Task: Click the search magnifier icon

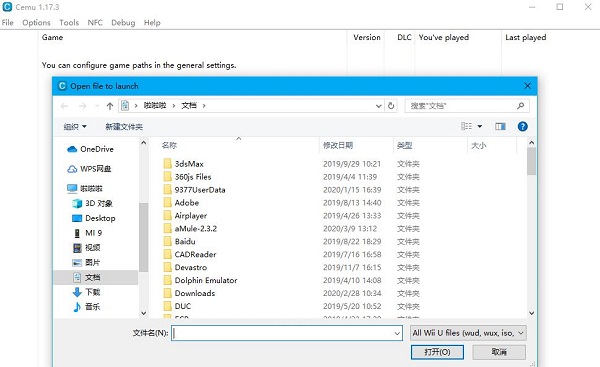Action: (520, 106)
